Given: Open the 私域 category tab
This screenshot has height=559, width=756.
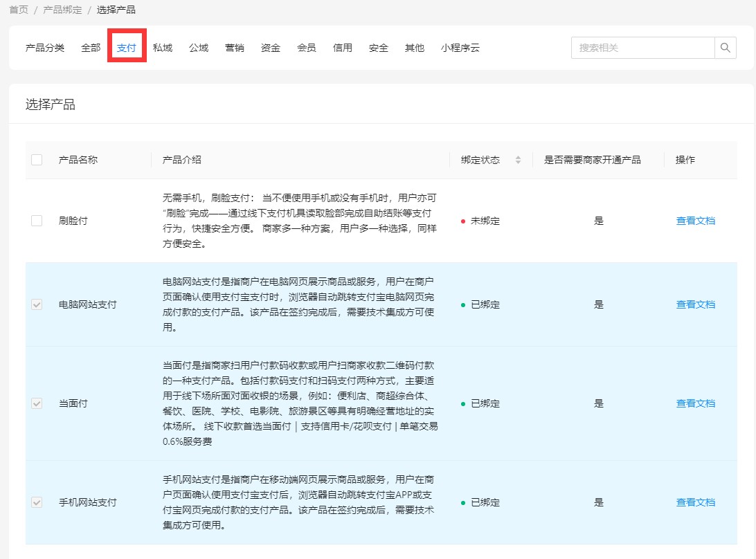Looking at the screenshot, I should pyautogui.click(x=163, y=48).
